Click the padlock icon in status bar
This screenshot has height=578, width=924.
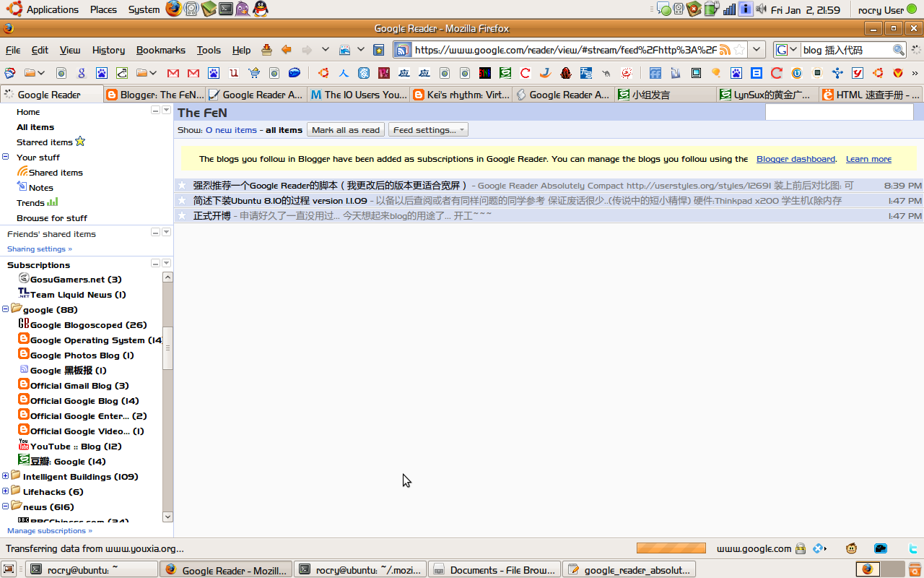pyautogui.click(x=801, y=548)
